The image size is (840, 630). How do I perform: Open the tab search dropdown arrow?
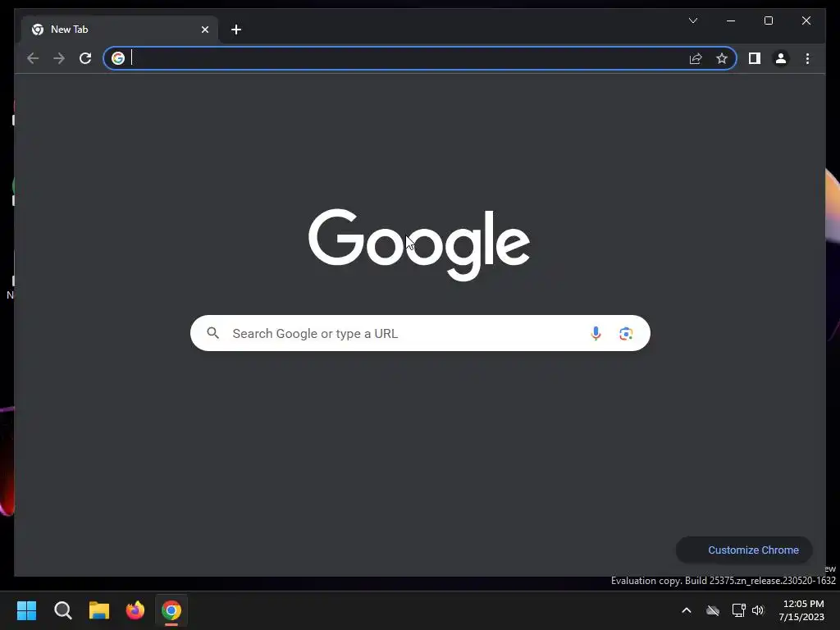pos(693,21)
